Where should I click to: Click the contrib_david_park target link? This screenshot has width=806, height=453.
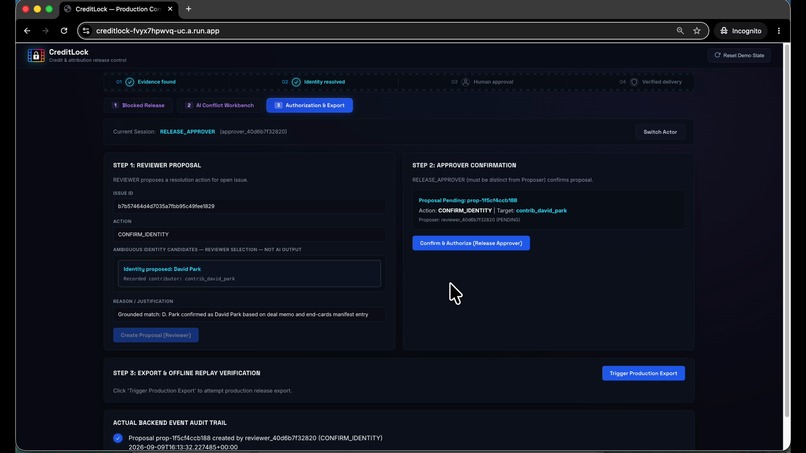tap(541, 210)
